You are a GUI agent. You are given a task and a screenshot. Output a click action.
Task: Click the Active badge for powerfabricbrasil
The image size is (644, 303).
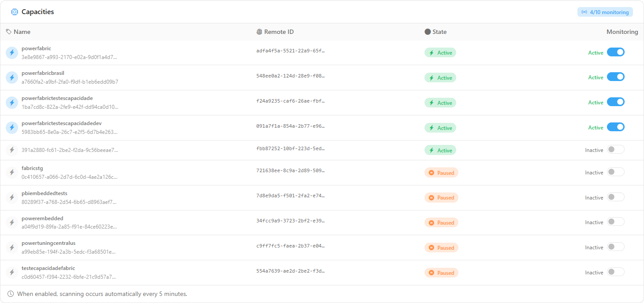pyautogui.click(x=440, y=78)
